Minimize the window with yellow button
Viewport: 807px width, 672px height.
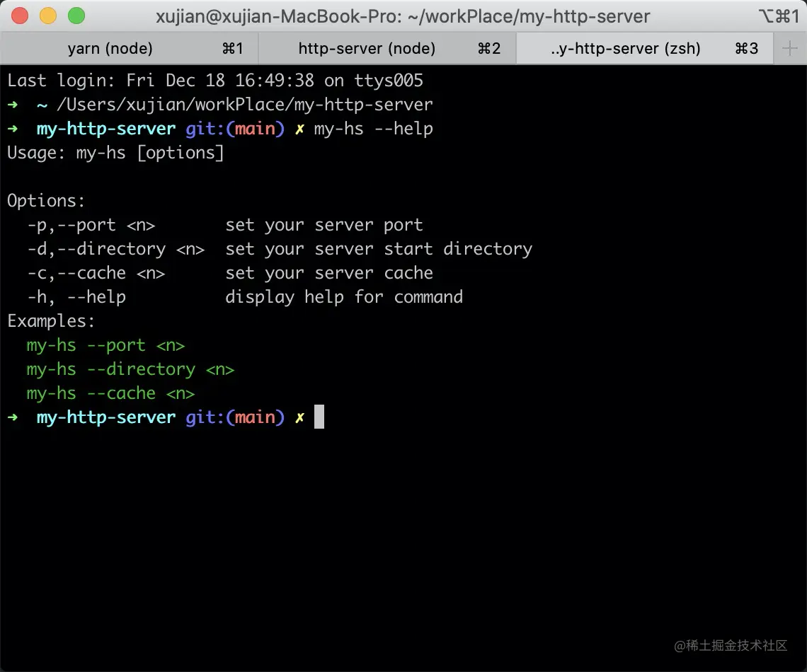click(x=48, y=16)
